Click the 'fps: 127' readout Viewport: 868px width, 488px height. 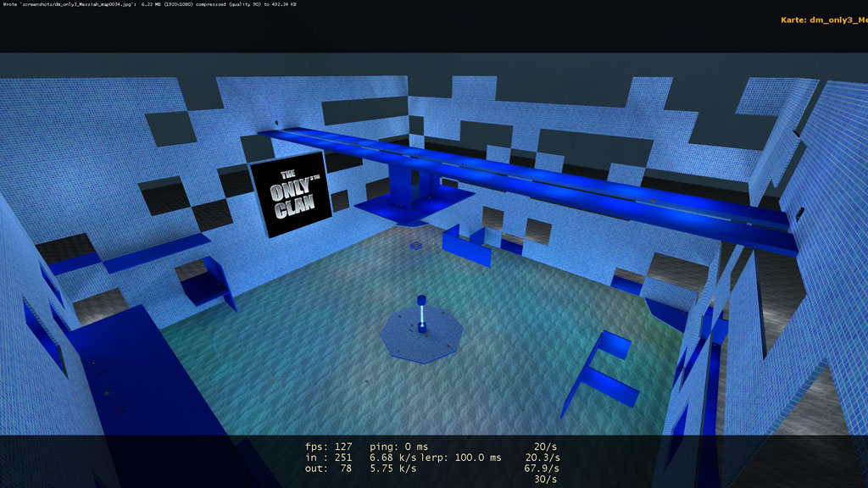pos(329,446)
